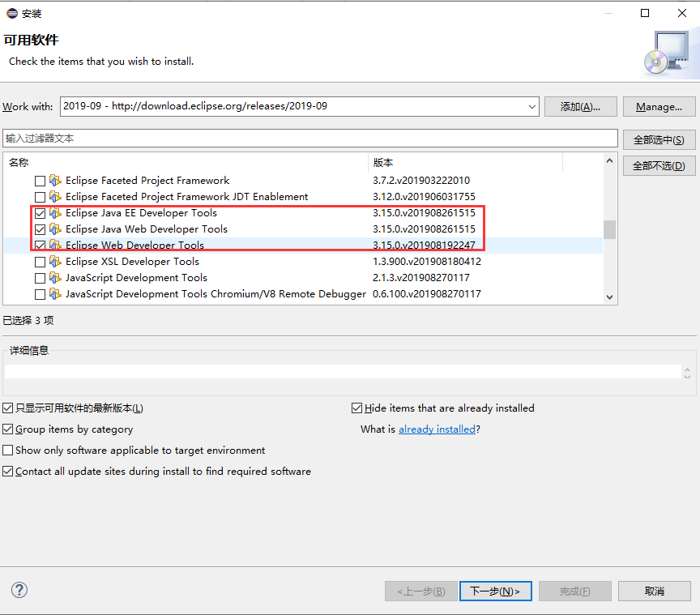This screenshot has width=700, height=615.
Task: Click 下一步(N) to continue
Action: pos(496,592)
